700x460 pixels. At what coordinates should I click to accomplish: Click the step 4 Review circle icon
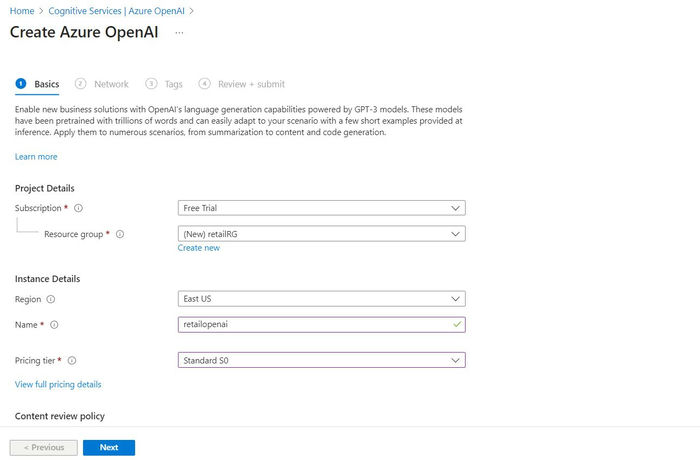point(204,84)
